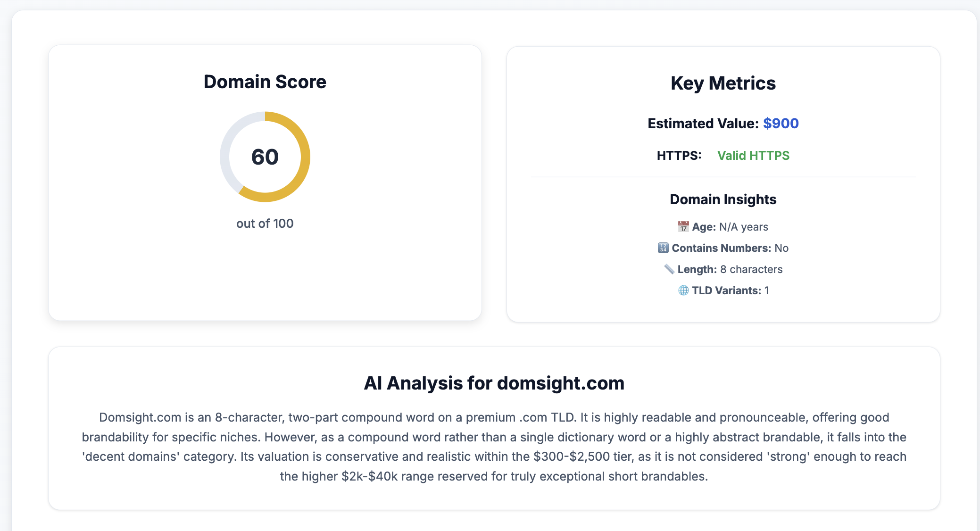Select the AI analysis paragraph text
Screen dimensions: 980x531
pyautogui.click(x=494, y=446)
